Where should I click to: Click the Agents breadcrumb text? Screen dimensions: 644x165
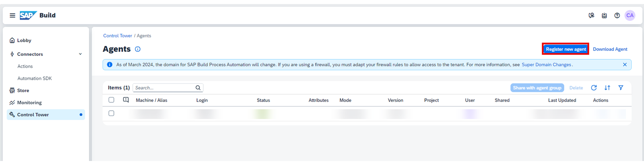point(144,36)
